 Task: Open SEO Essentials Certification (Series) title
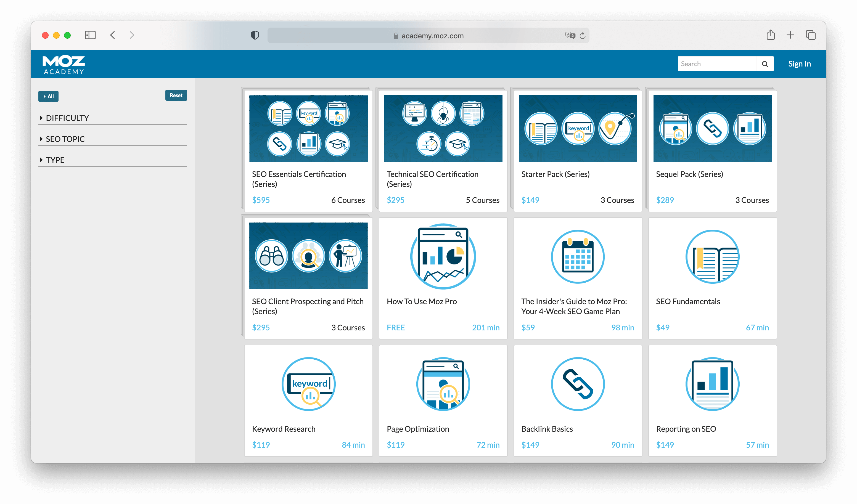(298, 179)
